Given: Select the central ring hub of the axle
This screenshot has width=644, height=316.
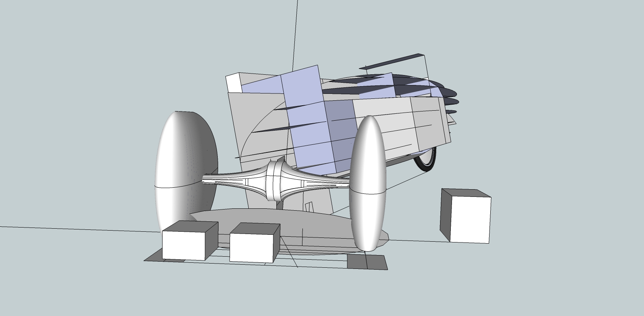Looking at the screenshot, I should pos(274,180).
